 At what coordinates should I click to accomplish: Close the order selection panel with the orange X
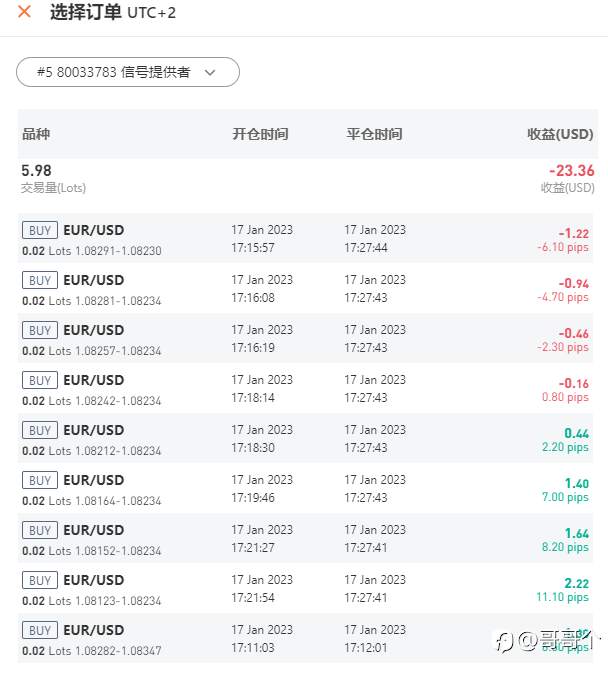coord(24,12)
